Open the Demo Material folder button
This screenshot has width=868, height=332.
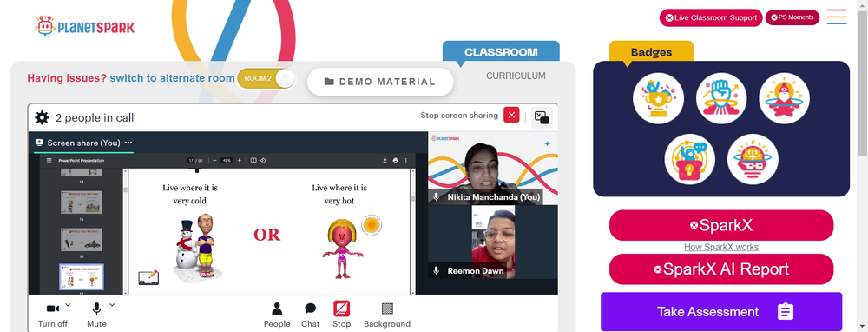pyautogui.click(x=380, y=82)
